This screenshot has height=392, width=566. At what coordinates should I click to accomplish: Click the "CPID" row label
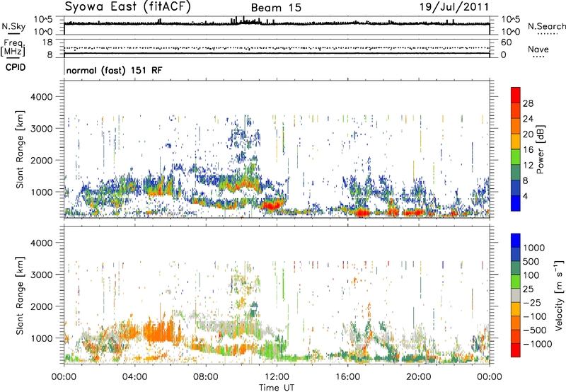[16, 67]
